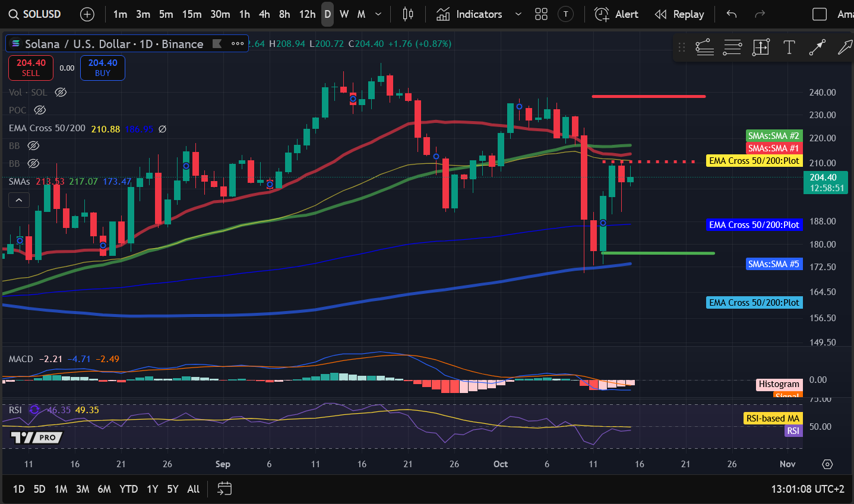Switch to the W weekly interval
The height and width of the screenshot is (504, 854).
point(344,14)
